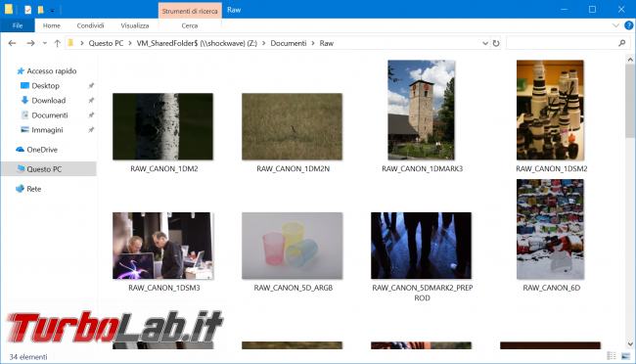
Task: Expand the chevron after Documenti breadcrumb
Action: pyautogui.click(x=313, y=43)
